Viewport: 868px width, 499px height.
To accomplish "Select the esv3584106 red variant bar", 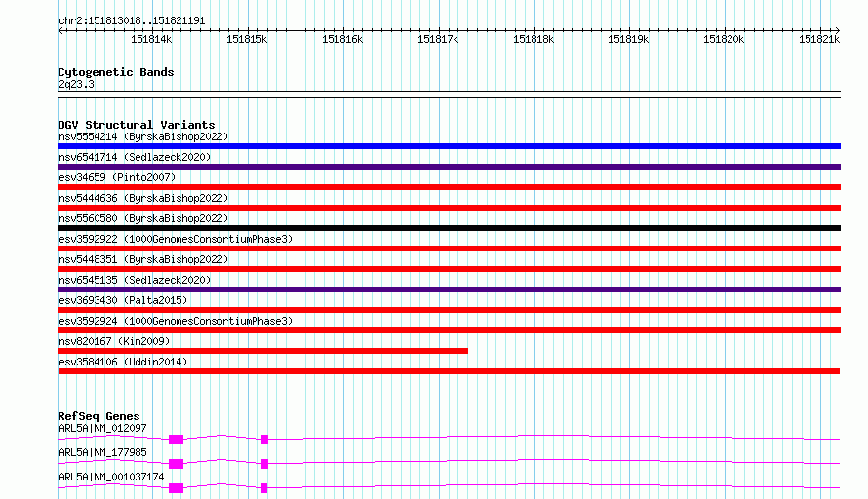I will [449, 371].
